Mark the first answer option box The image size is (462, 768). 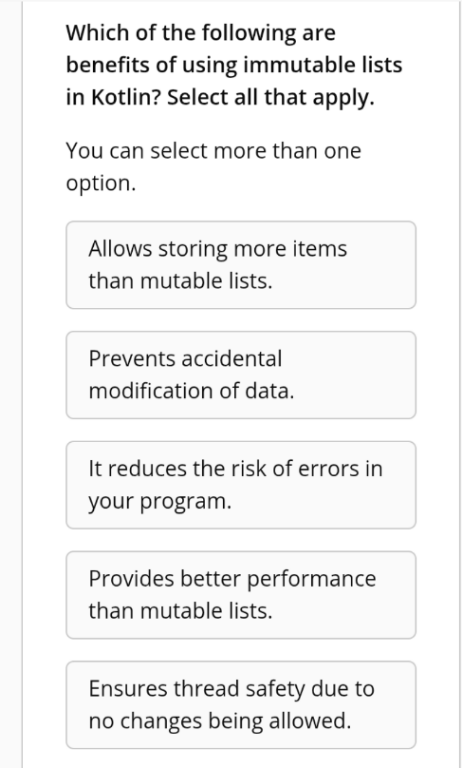(x=241, y=265)
